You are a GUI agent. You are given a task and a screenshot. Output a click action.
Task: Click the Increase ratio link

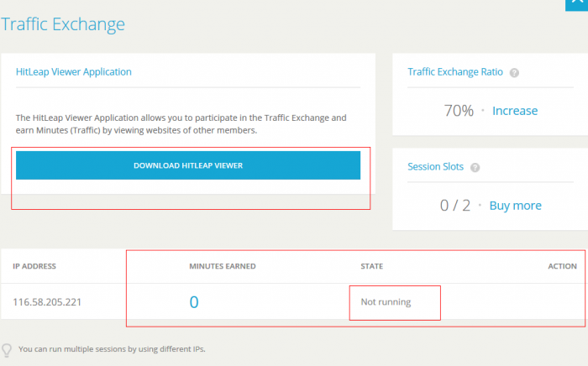tap(515, 111)
